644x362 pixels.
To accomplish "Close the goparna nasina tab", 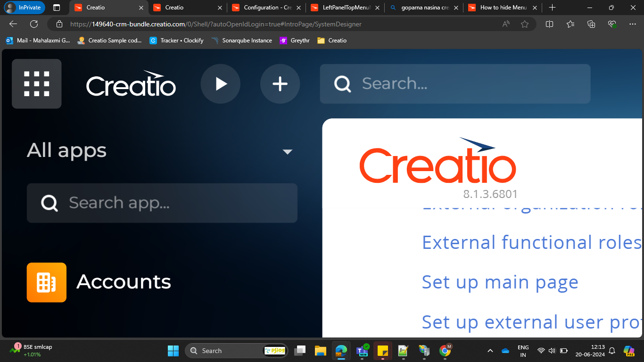I will pyautogui.click(x=456, y=8).
